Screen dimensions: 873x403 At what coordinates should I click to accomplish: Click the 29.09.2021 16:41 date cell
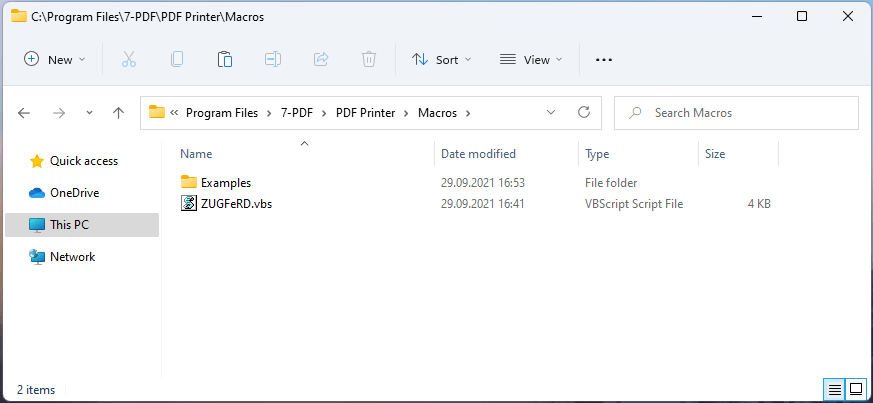(483, 204)
